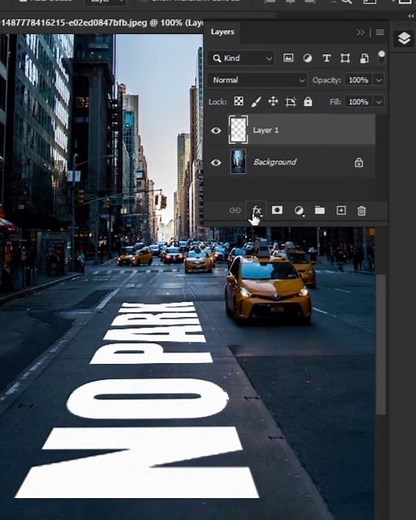Toggle layer filtering on/off switch

381,57
